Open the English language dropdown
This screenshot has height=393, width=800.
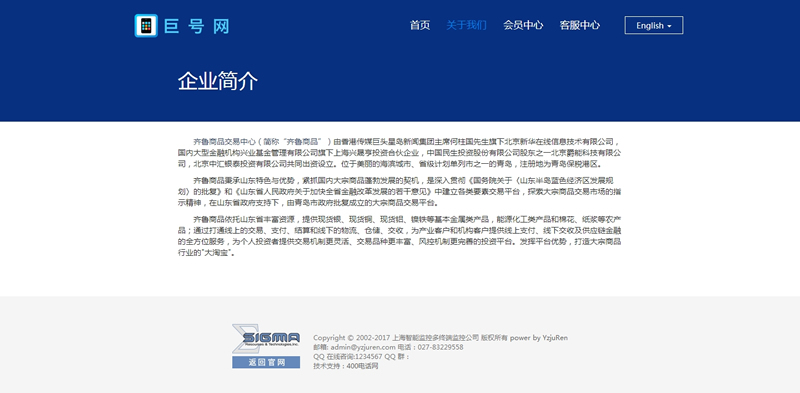[x=654, y=26]
